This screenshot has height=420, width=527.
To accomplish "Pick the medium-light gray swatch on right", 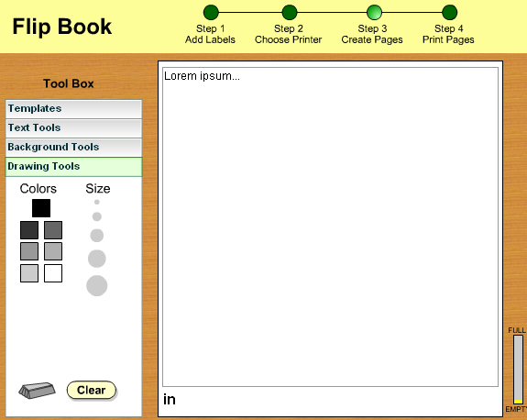I will pos(53,251).
